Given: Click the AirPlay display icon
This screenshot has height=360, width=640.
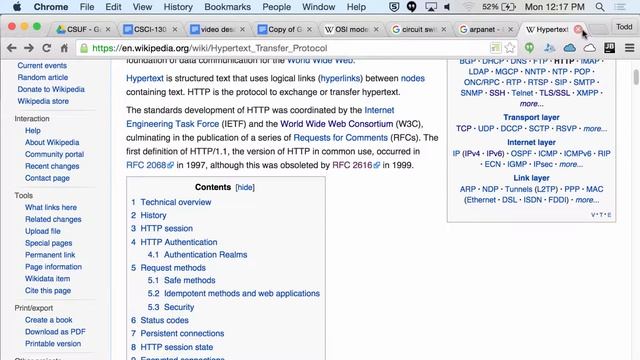Looking at the screenshot, I should point(431,7).
